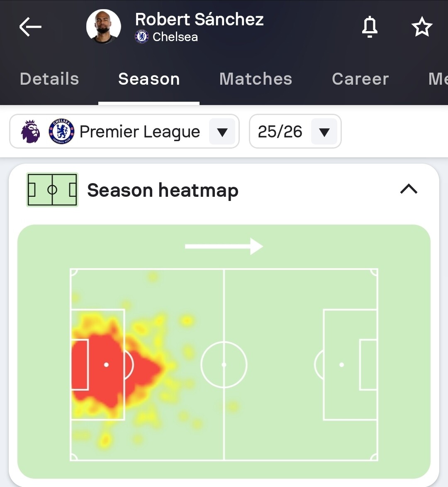Tap the Season heatmap title
The height and width of the screenshot is (487, 448).
click(163, 191)
